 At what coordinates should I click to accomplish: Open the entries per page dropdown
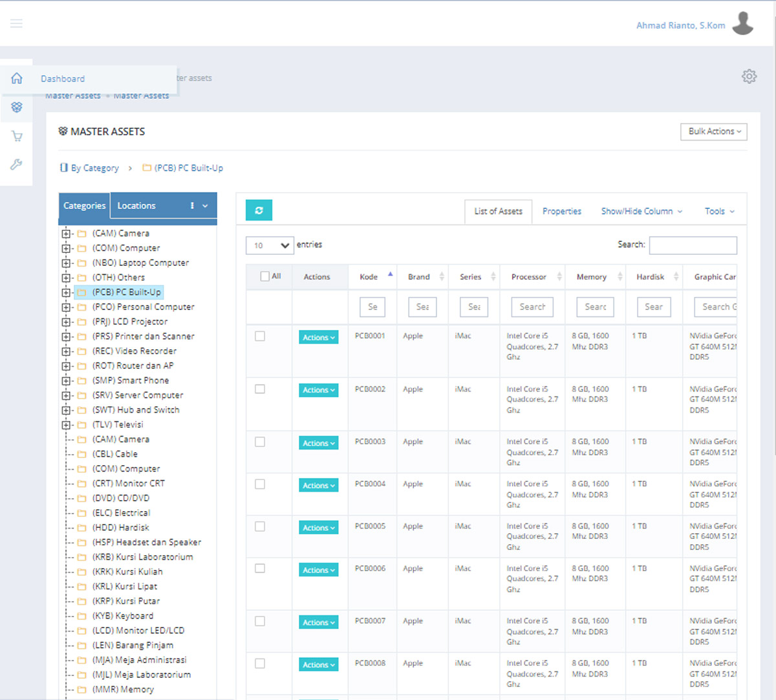click(x=270, y=245)
